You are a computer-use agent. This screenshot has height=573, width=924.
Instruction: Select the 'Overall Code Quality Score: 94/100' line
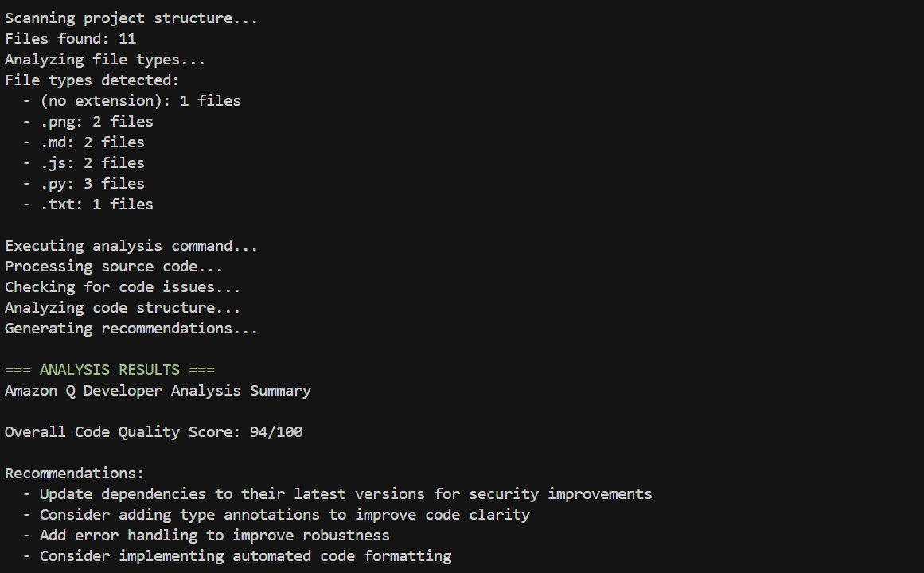point(154,431)
